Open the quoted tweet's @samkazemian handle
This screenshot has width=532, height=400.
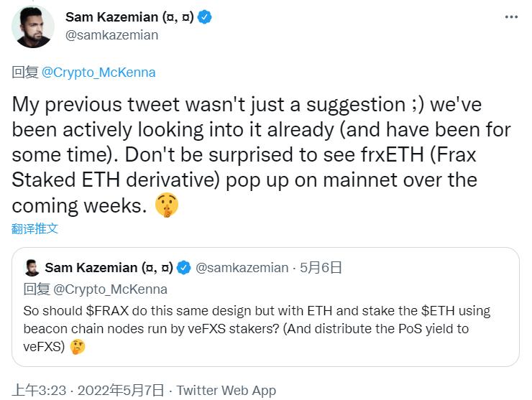242,268
